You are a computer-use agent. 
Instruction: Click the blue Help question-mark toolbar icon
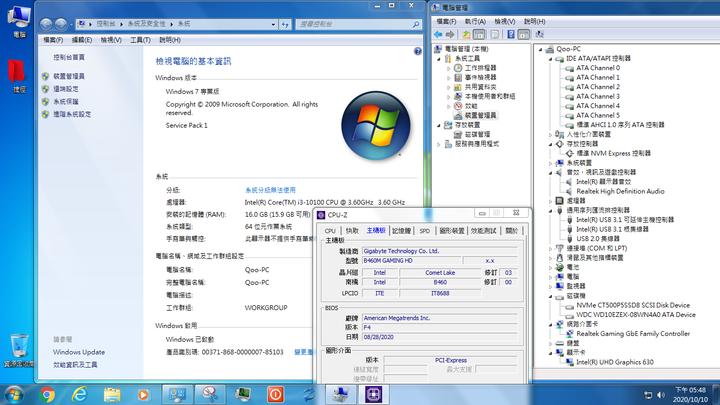click(511, 34)
